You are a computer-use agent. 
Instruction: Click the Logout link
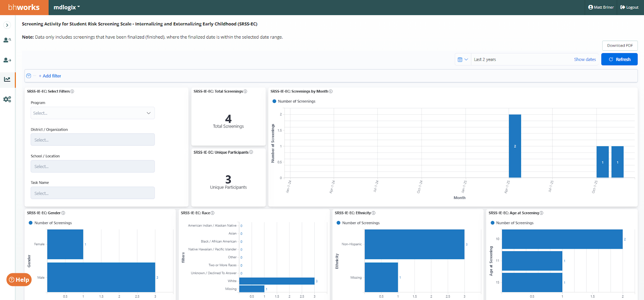629,7
